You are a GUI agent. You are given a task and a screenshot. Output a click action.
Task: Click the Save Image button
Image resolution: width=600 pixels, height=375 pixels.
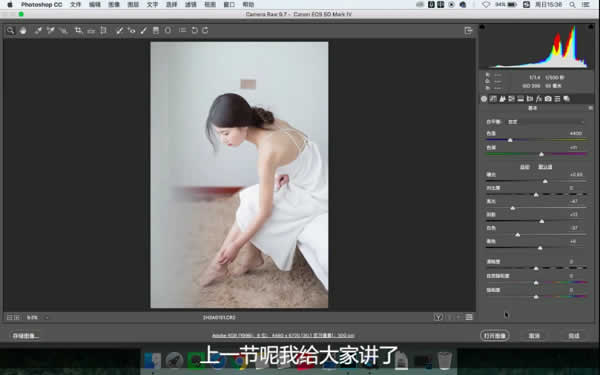25,336
